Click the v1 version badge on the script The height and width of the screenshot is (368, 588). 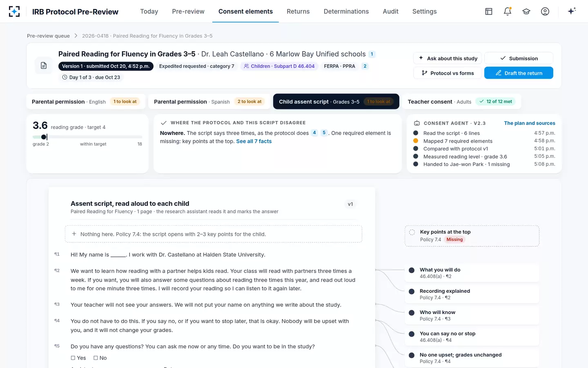click(x=350, y=204)
